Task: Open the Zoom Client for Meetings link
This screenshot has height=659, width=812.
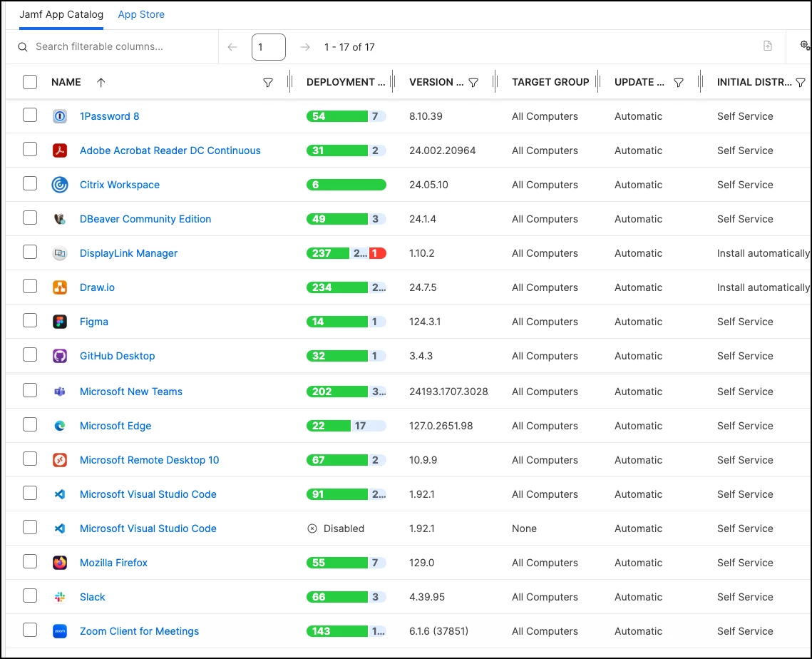Action: click(139, 630)
